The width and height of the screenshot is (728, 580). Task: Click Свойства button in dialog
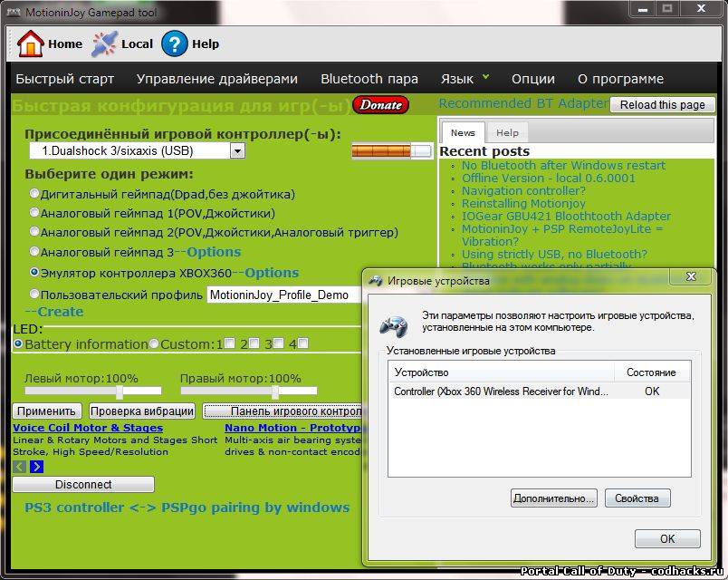(x=637, y=498)
